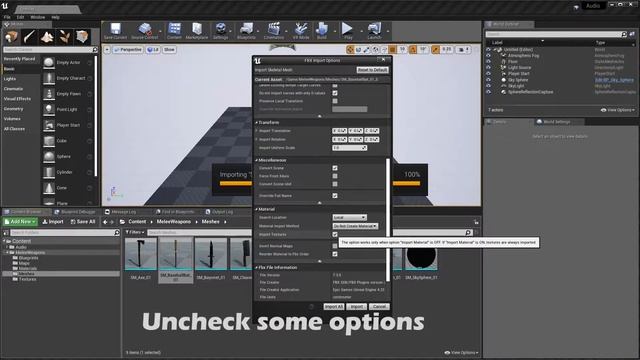640x360 pixels.
Task: Select the Landscape mode icon
Action: coord(47,37)
